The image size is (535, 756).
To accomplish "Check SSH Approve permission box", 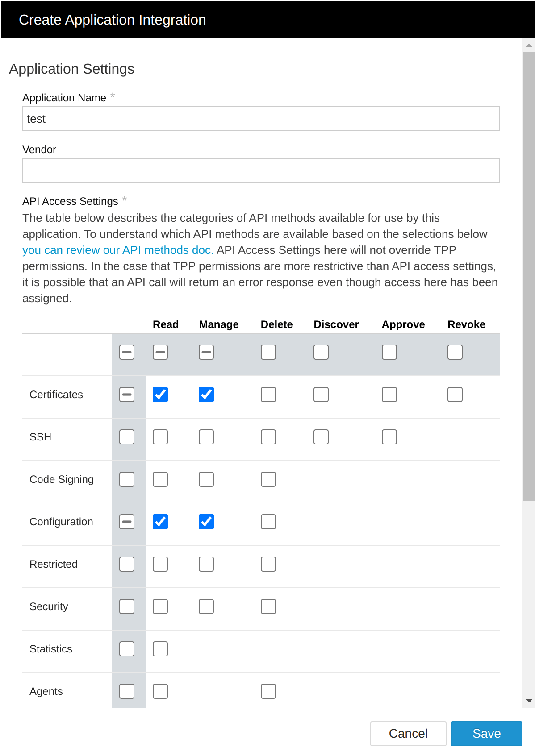I will [389, 437].
